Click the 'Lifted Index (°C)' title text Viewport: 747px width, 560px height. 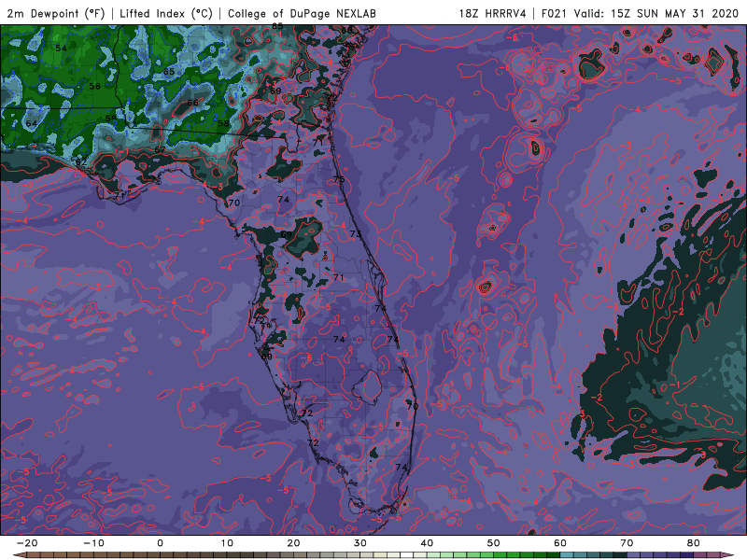(166, 13)
